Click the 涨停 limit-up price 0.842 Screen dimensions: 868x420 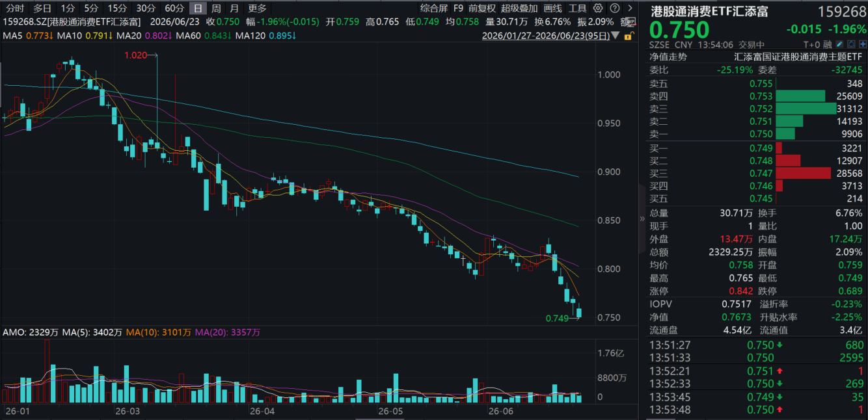click(742, 291)
